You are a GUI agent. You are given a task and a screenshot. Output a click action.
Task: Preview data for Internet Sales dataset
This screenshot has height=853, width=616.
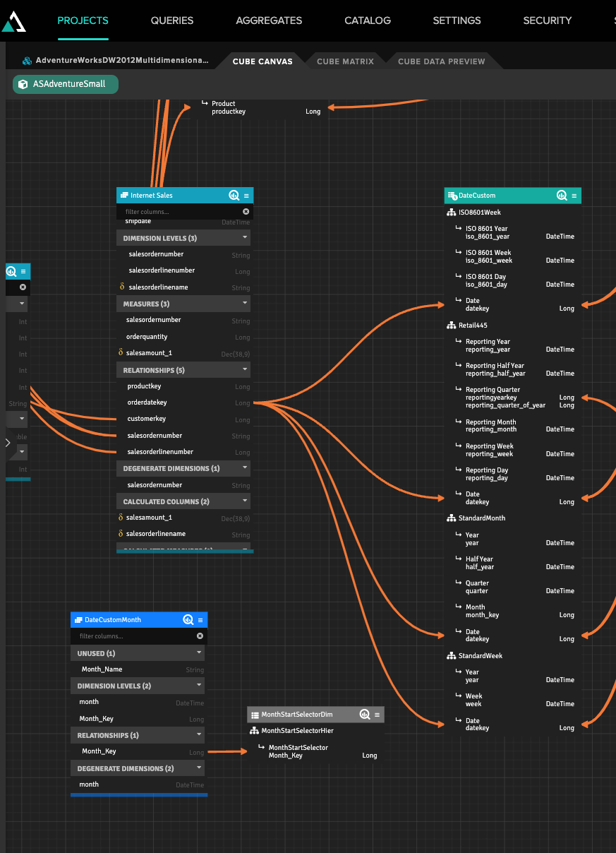click(234, 196)
